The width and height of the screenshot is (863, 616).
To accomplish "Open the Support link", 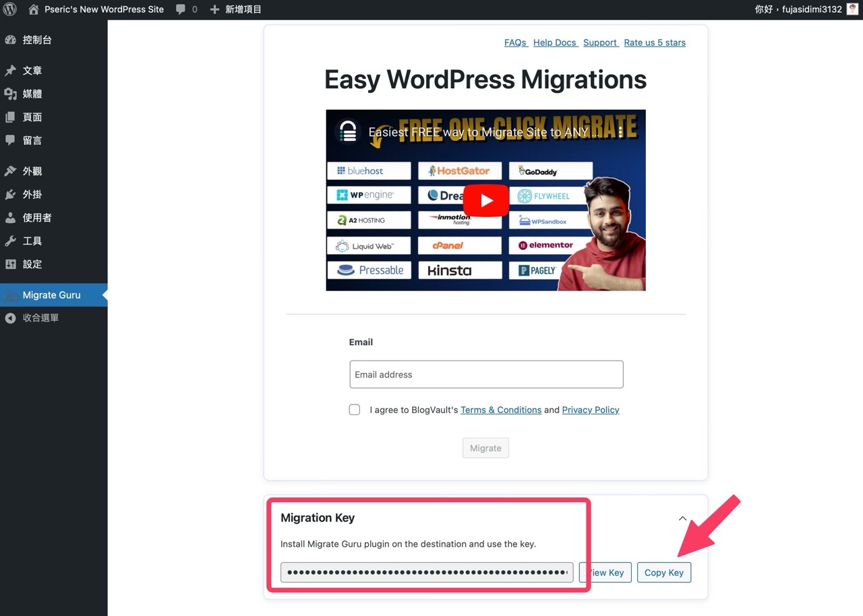I will [600, 42].
